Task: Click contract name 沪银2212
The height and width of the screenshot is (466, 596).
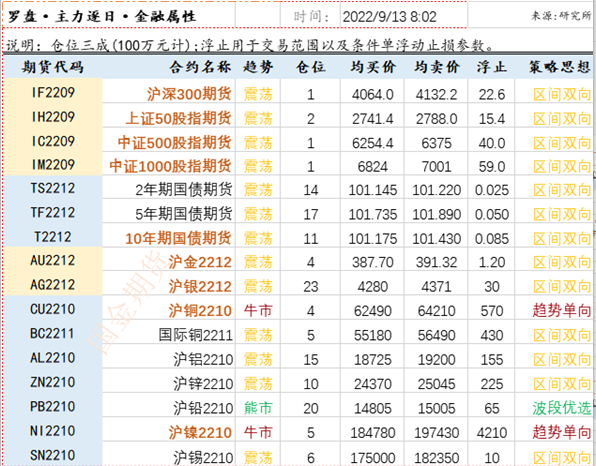Action: [x=200, y=286]
